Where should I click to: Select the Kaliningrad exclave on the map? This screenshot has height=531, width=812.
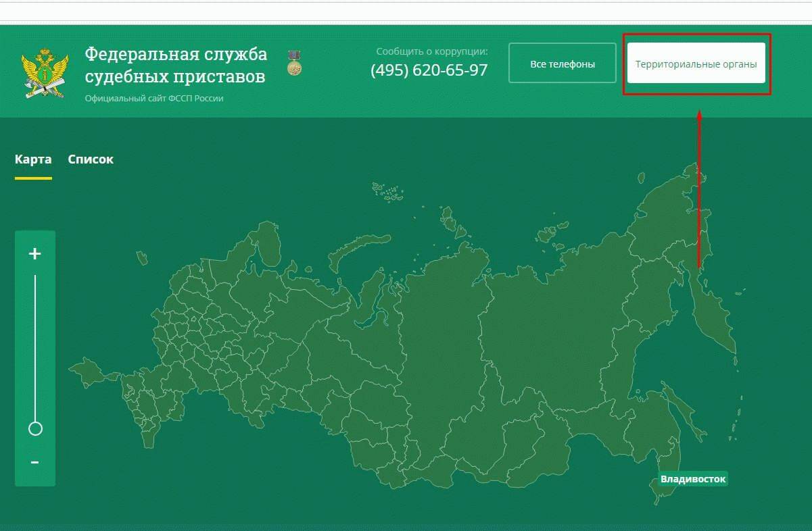[x=141, y=257]
